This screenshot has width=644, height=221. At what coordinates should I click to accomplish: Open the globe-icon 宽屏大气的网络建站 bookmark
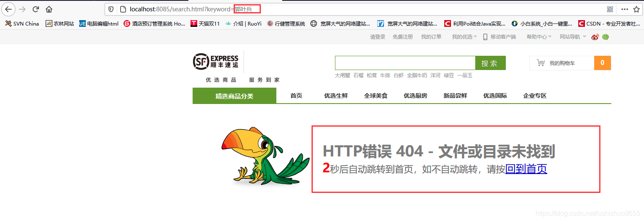pyautogui.click(x=340, y=23)
